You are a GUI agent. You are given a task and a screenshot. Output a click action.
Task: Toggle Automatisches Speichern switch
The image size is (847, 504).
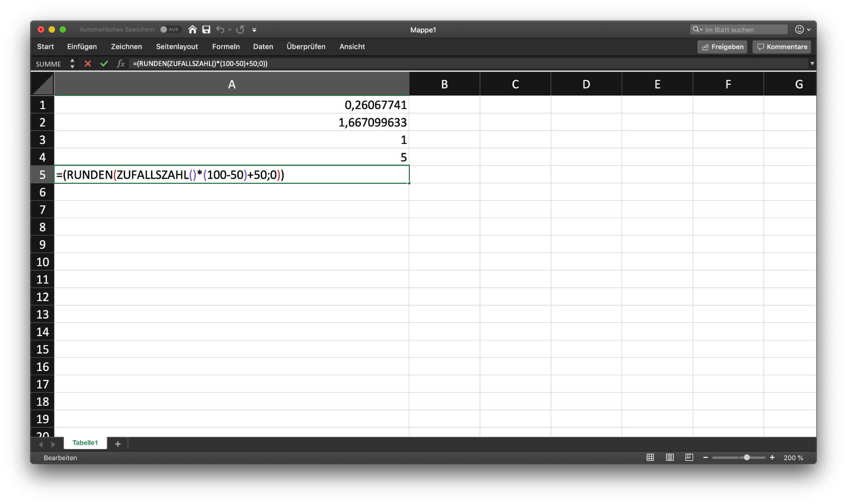(x=169, y=30)
